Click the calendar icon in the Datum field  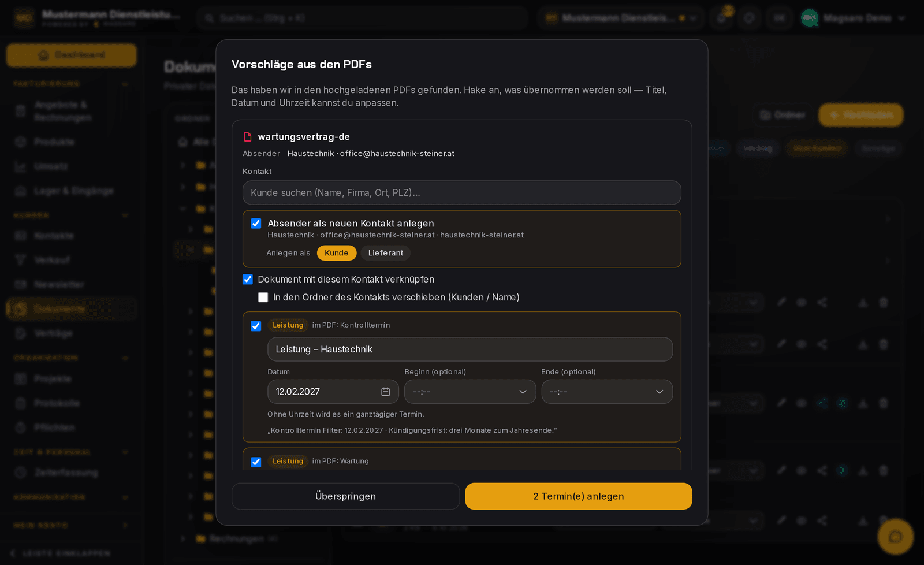pos(385,392)
